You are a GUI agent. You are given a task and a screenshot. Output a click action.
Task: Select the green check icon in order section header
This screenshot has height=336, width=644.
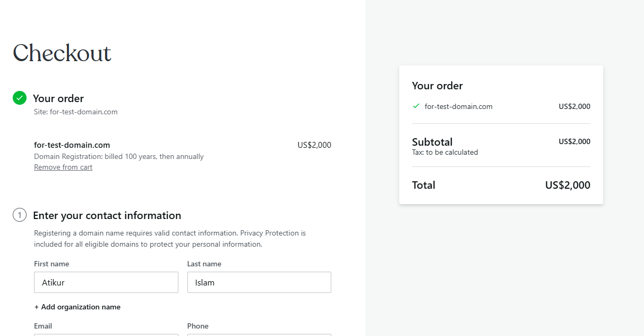tap(19, 98)
